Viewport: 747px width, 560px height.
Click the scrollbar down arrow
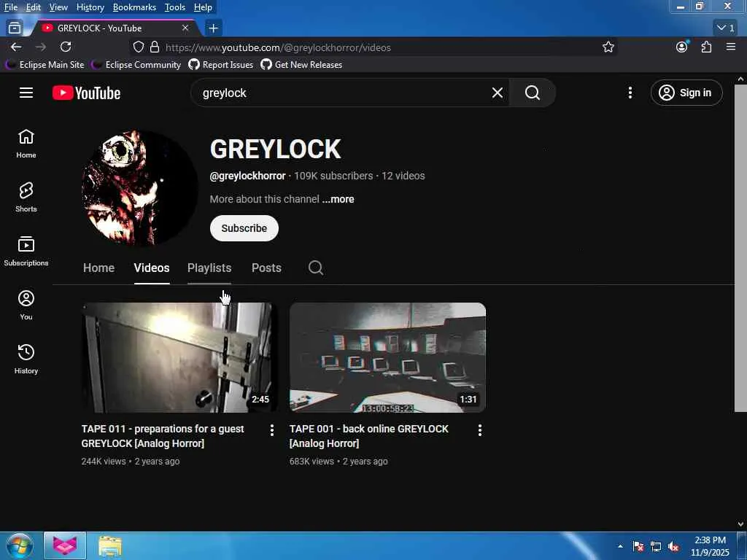point(740,524)
